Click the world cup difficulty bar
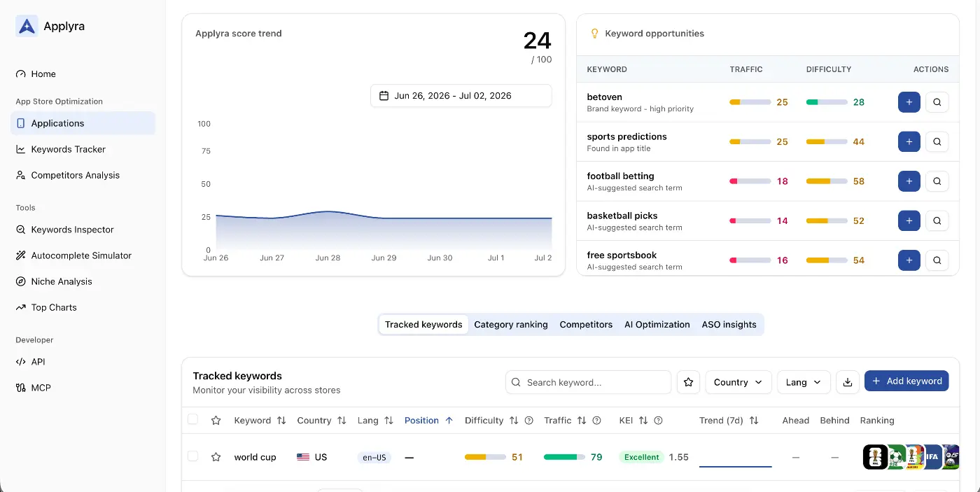 (x=485, y=457)
